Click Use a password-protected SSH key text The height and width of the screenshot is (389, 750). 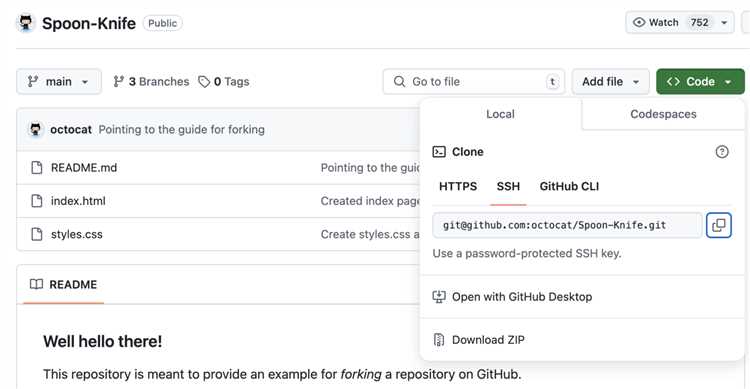pos(527,253)
